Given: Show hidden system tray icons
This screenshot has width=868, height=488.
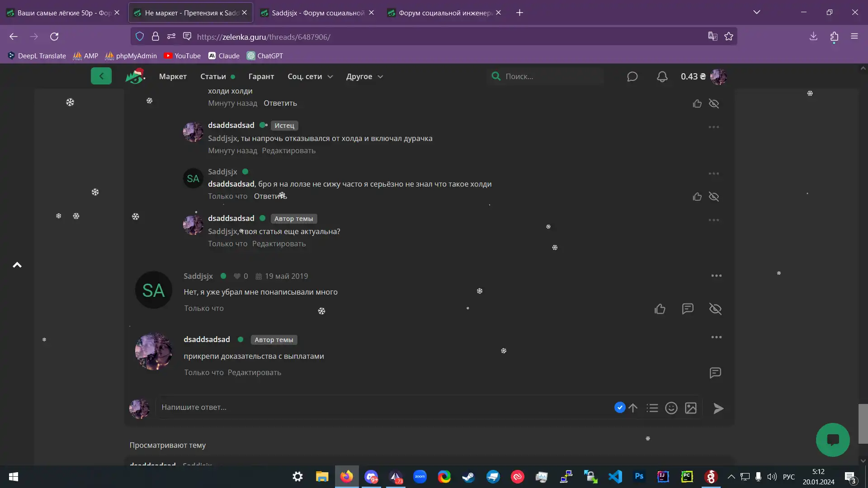Looking at the screenshot, I should coord(731,477).
